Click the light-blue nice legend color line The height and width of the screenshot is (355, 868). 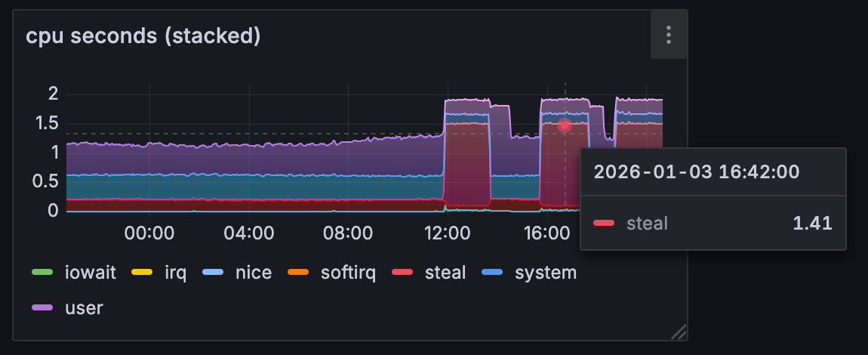coord(214,273)
